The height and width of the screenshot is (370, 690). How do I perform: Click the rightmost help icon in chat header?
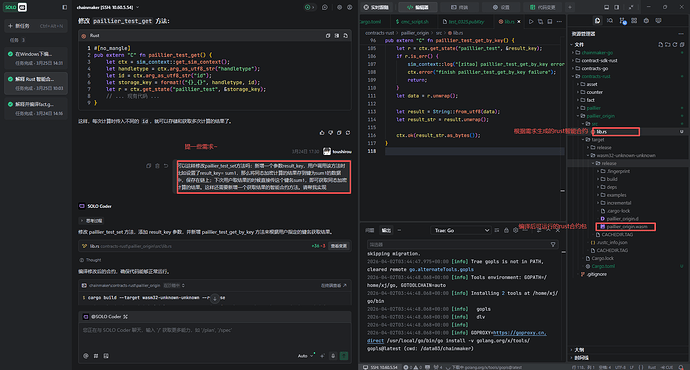pos(349,7)
